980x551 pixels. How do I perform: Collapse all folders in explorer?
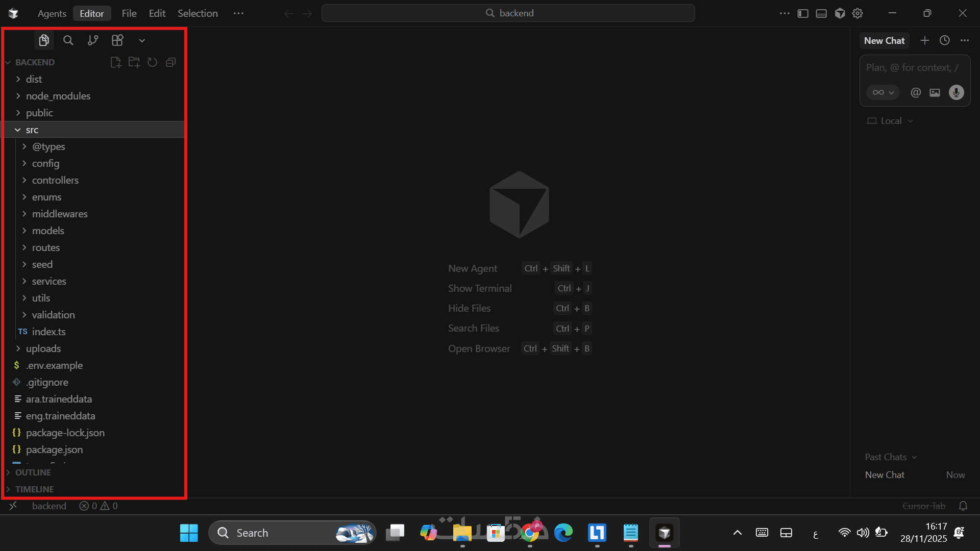(x=171, y=62)
